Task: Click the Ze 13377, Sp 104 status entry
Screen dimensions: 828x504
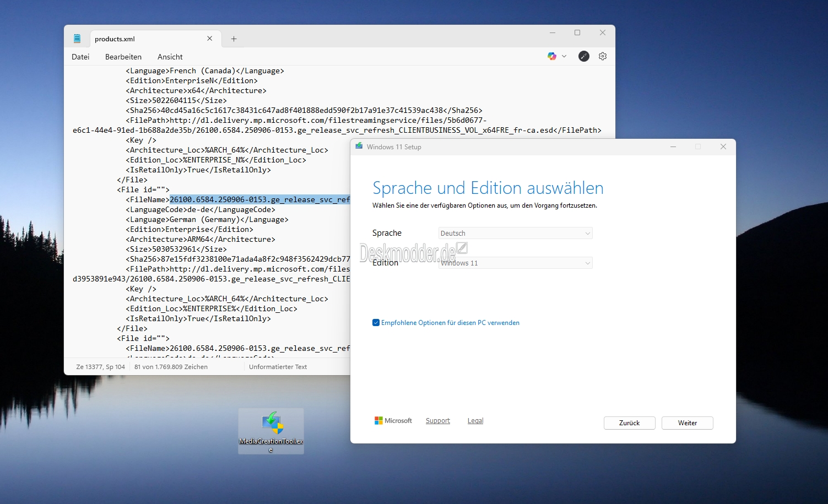Action: tap(101, 367)
